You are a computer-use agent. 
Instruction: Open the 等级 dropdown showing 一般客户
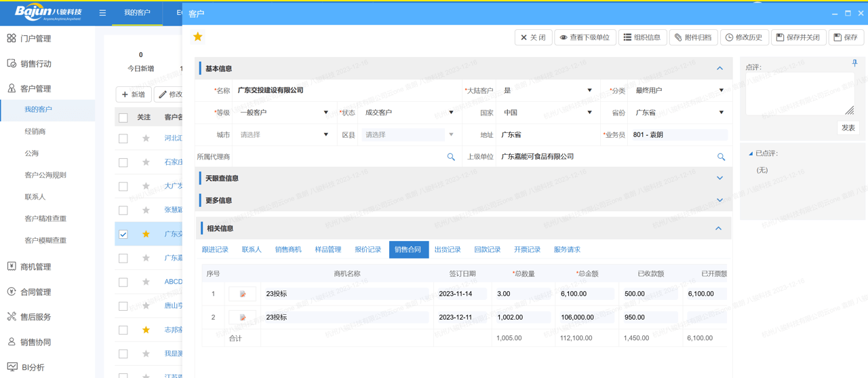(283, 113)
